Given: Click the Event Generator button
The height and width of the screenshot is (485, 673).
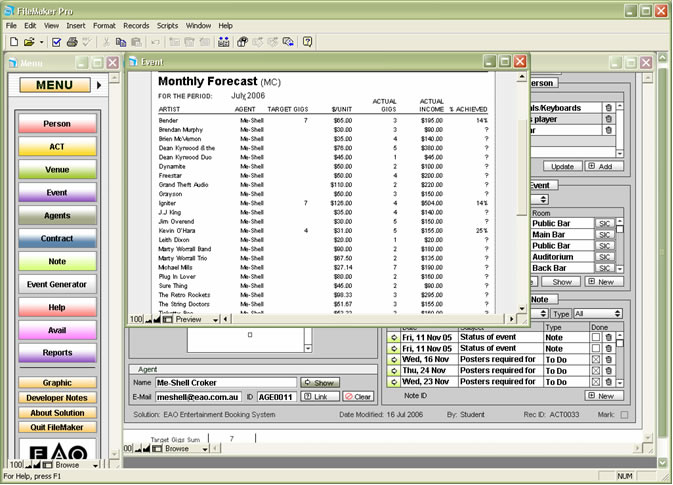Looking at the screenshot, I should point(57,284).
